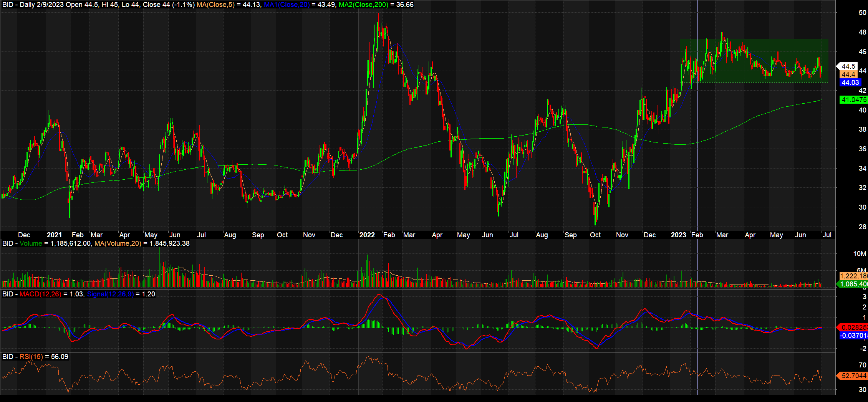Select the MA(Volume,20) legend label
The height and width of the screenshot is (402, 868).
point(118,243)
